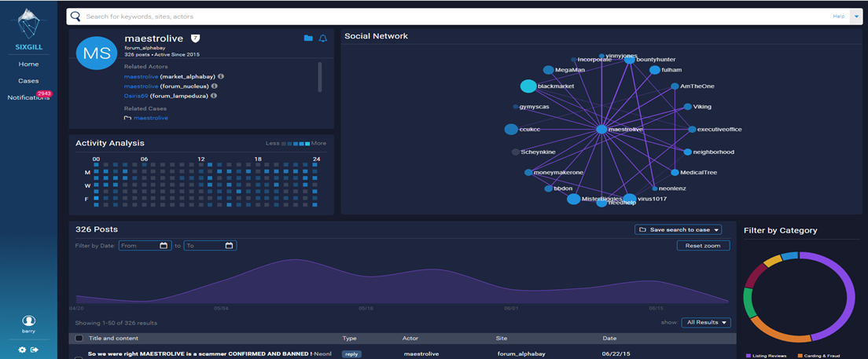Check the select-all checkbox in table header
The width and height of the screenshot is (868, 359).
pyautogui.click(x=79, y=338)
